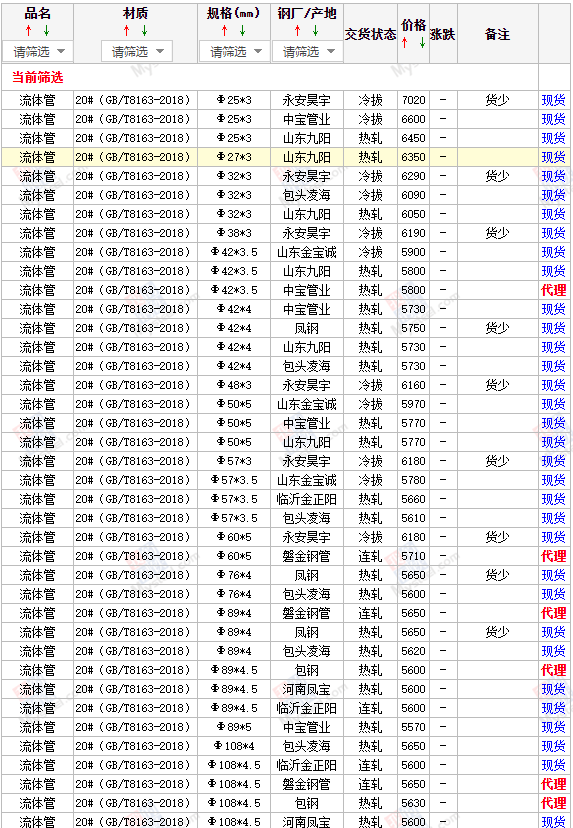Screen dimensions: 573x828
Task: Click 现货 link for 中宝管业 Φ25*3 row
Action: [x=553, y=119]
